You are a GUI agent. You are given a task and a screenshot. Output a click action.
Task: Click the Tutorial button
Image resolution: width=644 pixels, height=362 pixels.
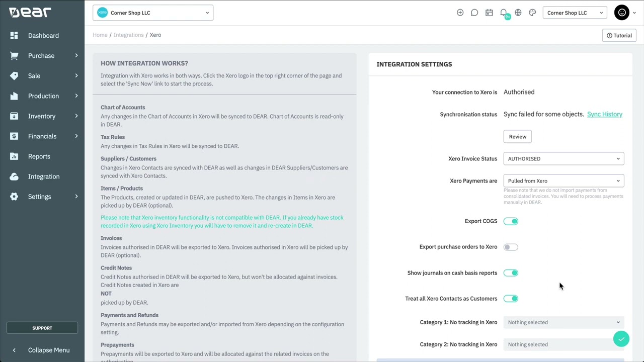619,35
